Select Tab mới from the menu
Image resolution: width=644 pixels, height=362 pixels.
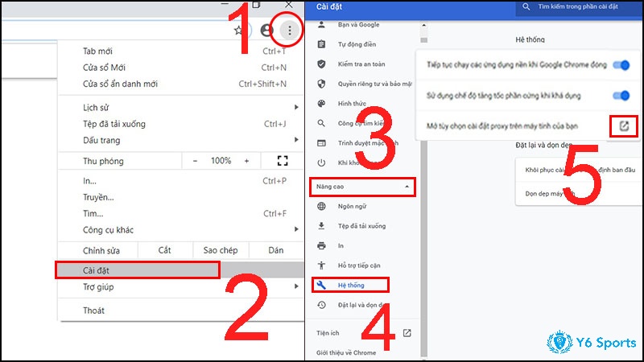click(180, 51)
